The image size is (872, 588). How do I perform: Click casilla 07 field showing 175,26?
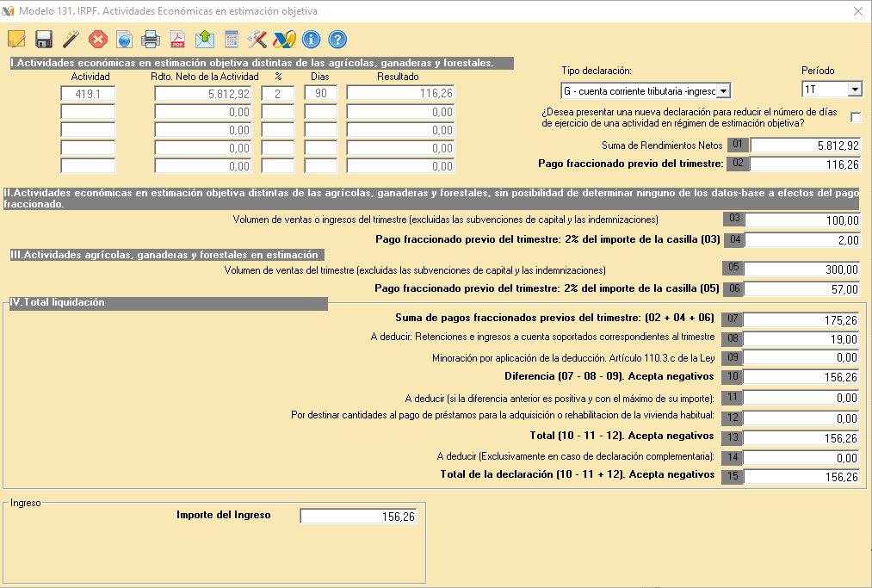[801, 320]
